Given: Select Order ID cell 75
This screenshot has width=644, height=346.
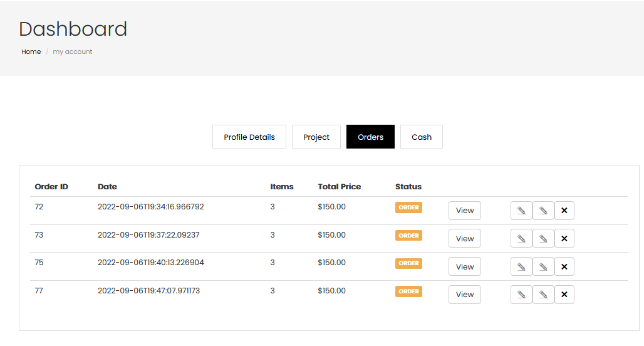Looking at the screenshot, I should [39, 263].
